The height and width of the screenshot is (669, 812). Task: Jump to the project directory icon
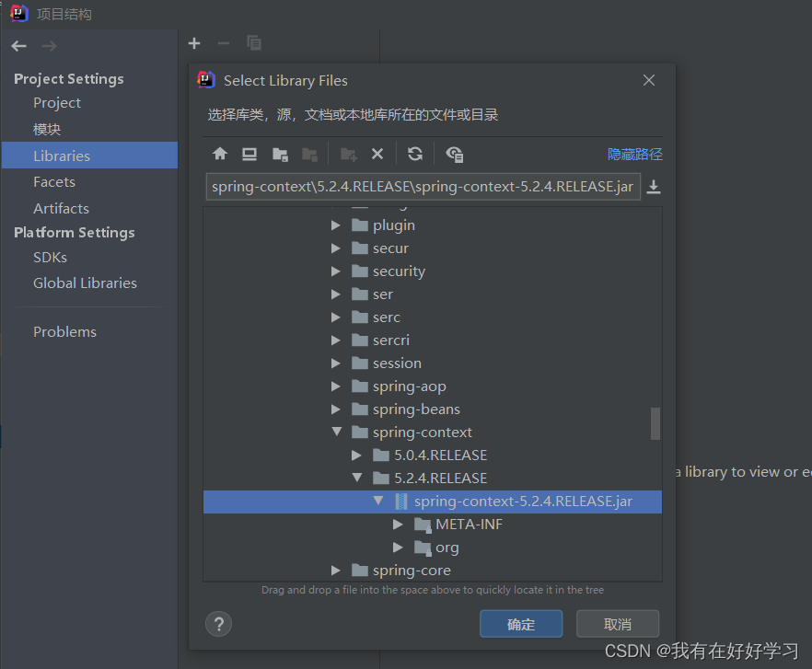[280, 155]
